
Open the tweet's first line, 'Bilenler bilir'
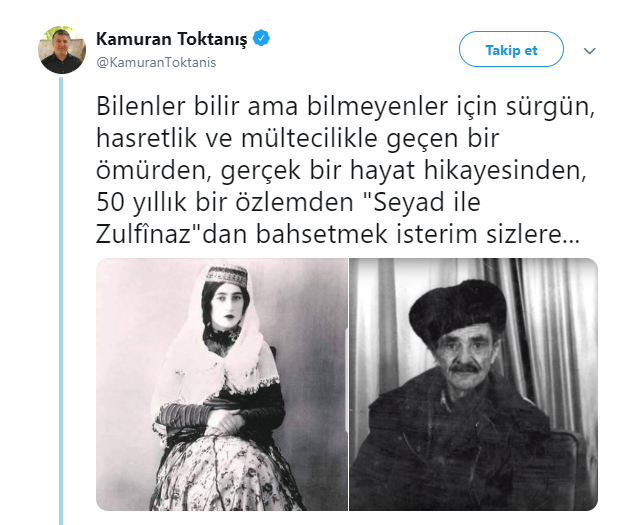point(168,106)
